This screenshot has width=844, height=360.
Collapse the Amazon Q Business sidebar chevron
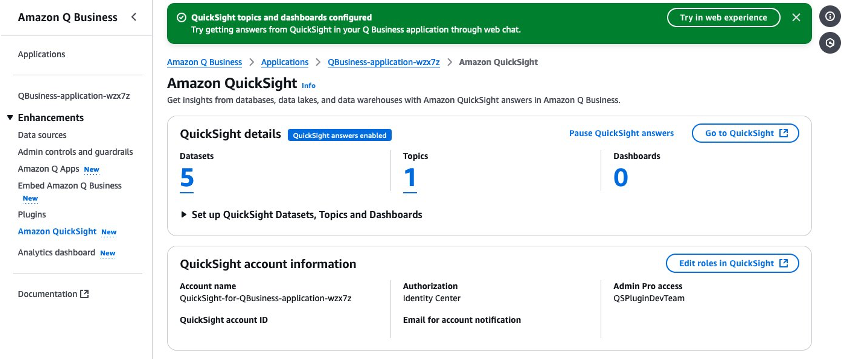(133, 17)
